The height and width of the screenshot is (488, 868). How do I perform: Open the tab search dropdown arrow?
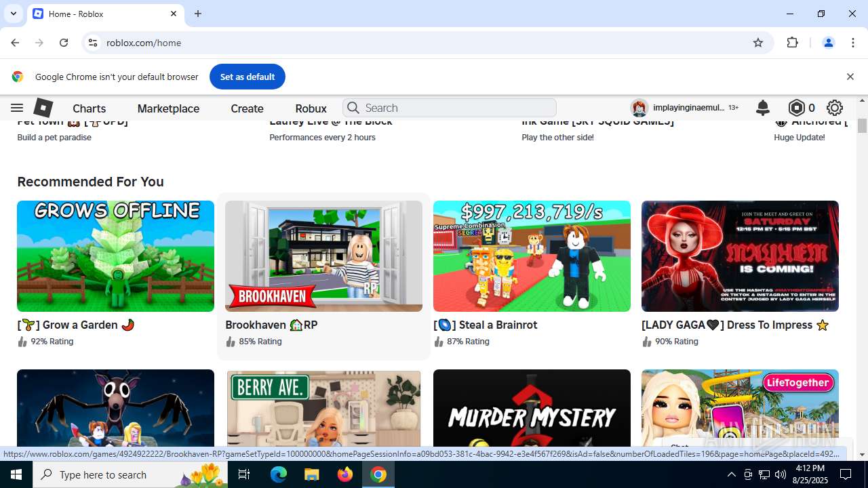14,14
